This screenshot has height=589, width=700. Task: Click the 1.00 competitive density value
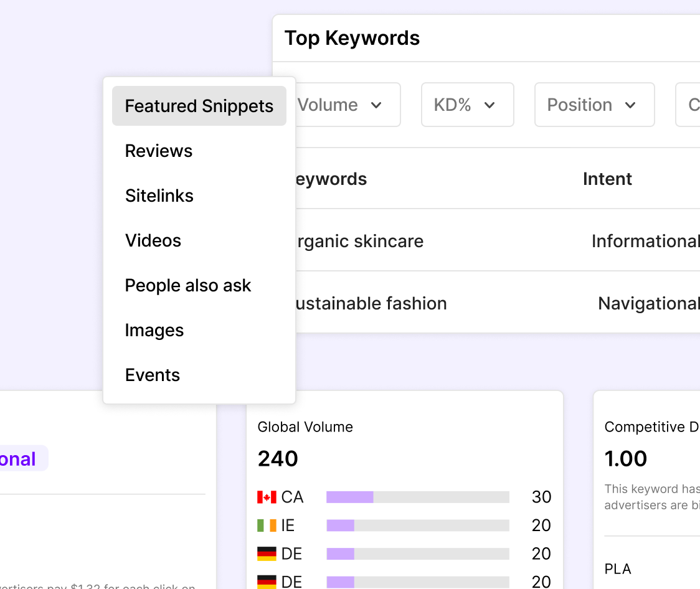pyautogui.click(x=625, y=459)
